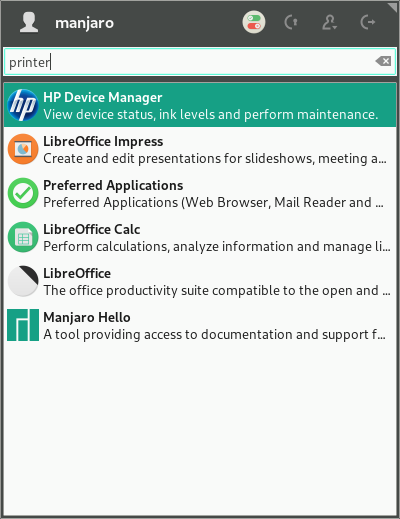Open the settings manager toggle icon
The image size is (400, 519).
[x=254, y=22]
